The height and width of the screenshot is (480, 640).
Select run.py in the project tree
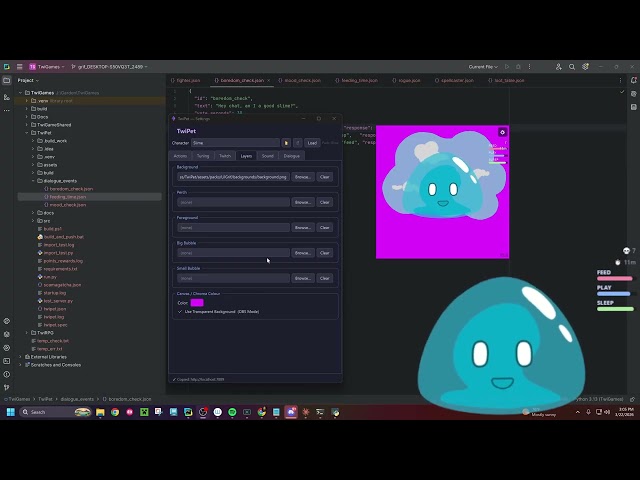pyautogui.click(x=49, y=277)
